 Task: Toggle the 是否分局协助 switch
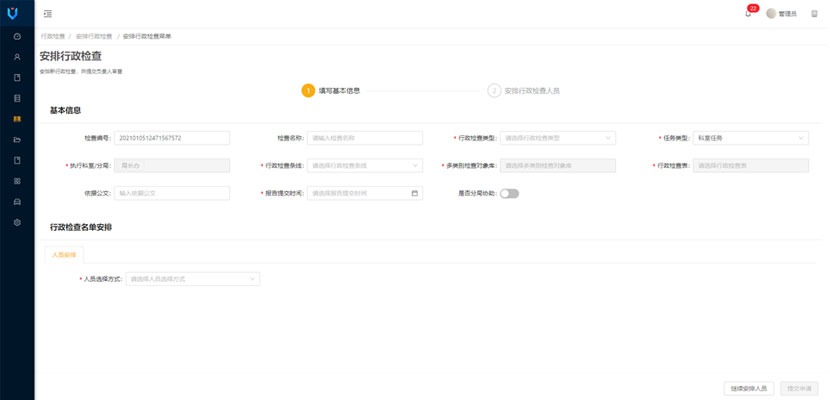point(509,194)
